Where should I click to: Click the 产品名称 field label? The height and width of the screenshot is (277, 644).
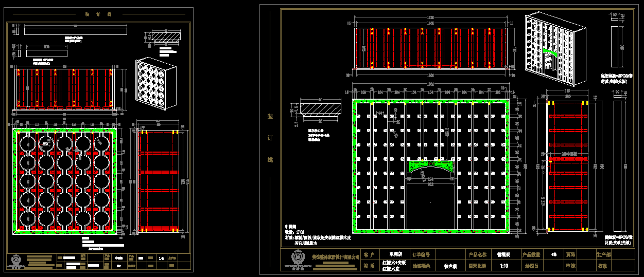point(477,254)
